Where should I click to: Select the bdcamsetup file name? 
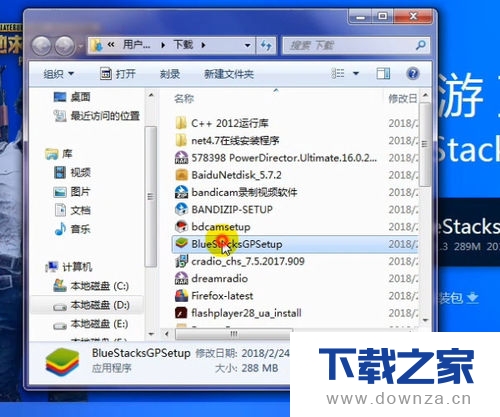pyautogui.click(x=221, y=227)
